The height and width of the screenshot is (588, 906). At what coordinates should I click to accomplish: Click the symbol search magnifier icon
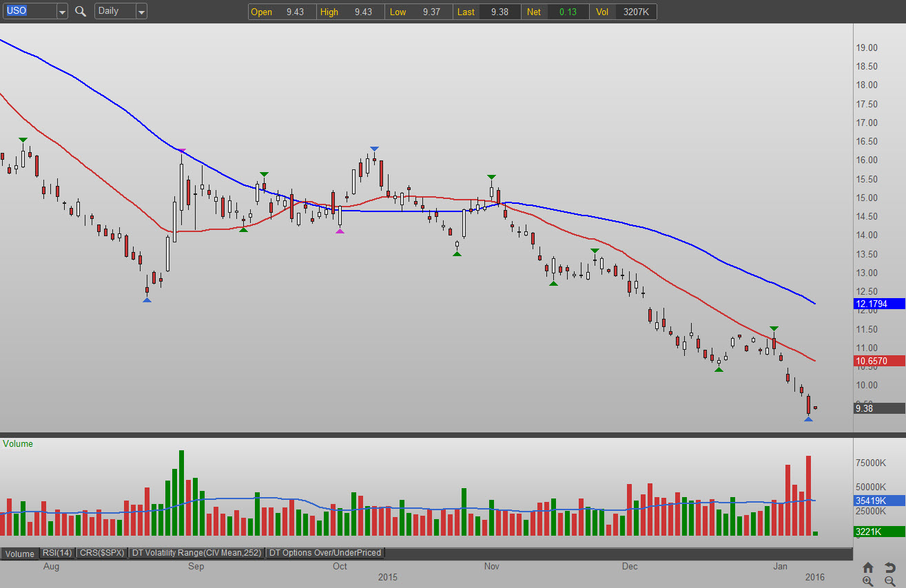pos(81,11)
